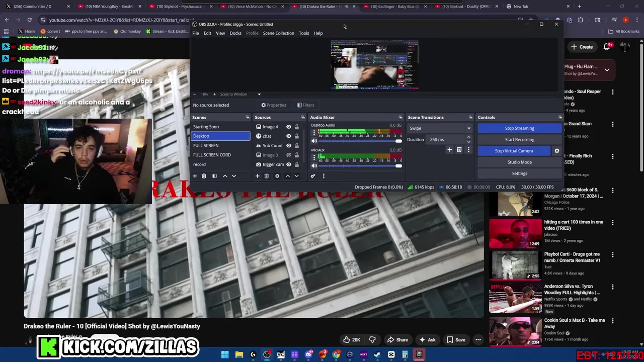Viewport: 644px width, 362px height.
Task: Click Start Recording button
Action: point(520,140)
